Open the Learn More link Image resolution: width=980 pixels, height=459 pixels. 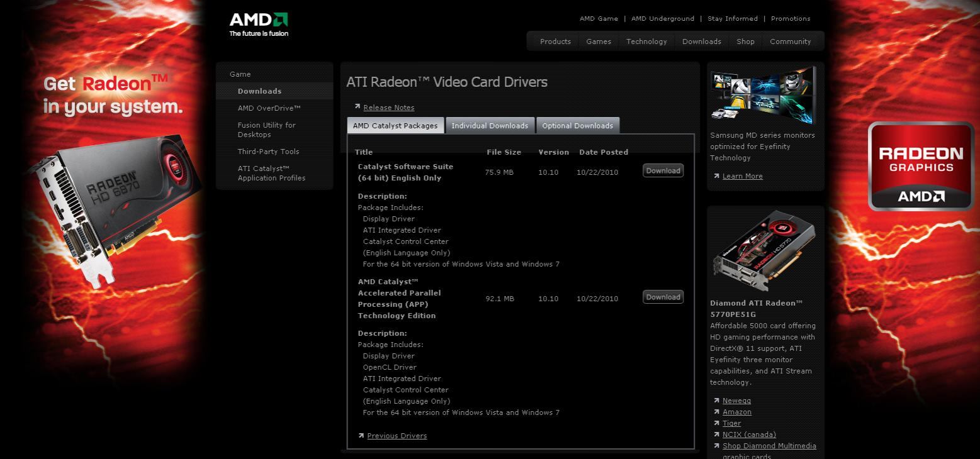click(742, 176)
